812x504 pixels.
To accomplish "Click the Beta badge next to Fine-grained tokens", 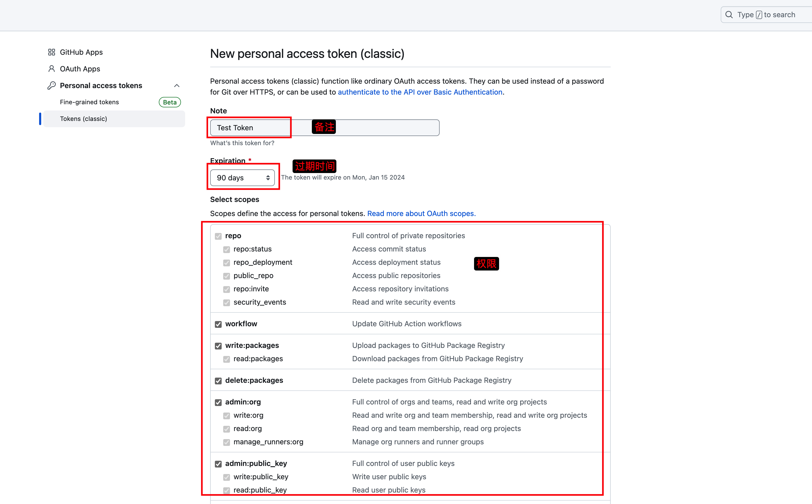I will 169,102.
